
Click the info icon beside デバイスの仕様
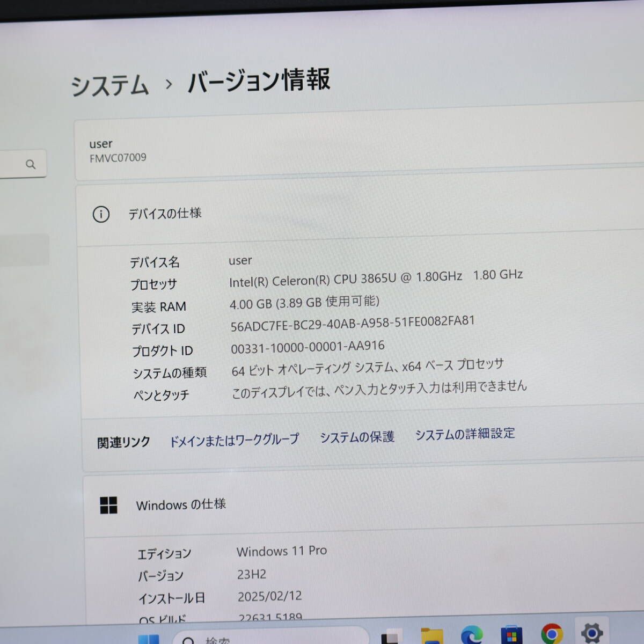(101, 215)
